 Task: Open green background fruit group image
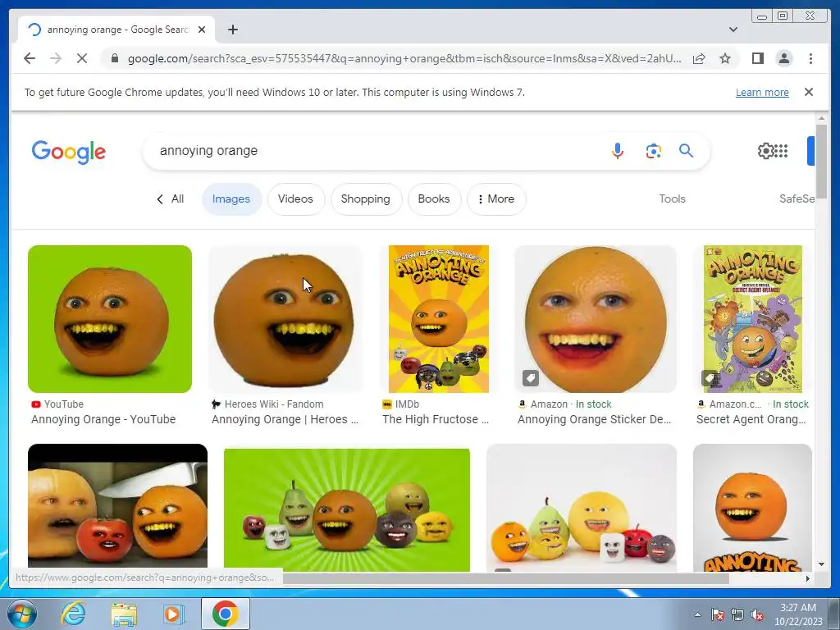(347, 510)
